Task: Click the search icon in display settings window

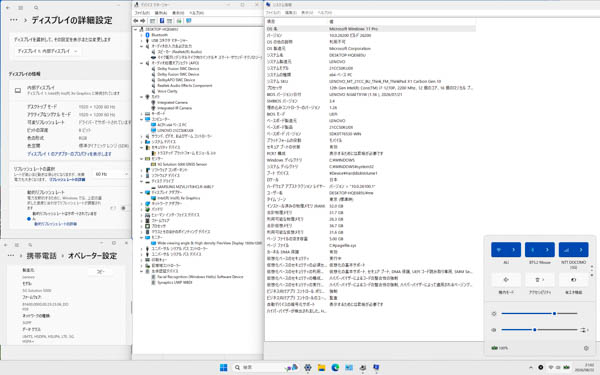Action: [x=36, y=8]
